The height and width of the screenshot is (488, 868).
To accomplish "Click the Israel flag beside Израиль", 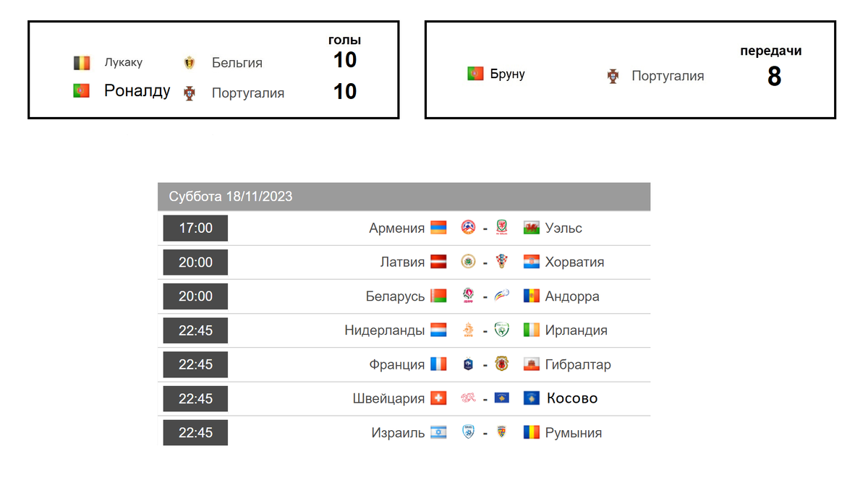I will point(438,432).
